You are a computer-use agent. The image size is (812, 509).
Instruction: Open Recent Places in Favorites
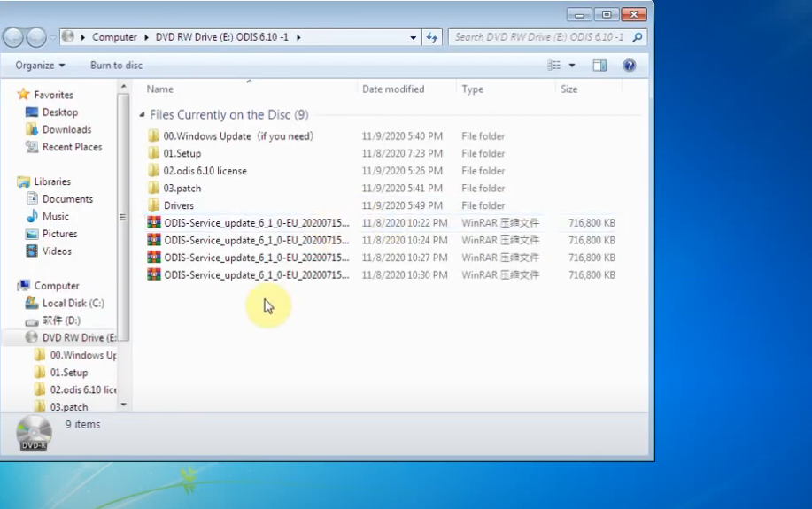[x=72, y=147]
